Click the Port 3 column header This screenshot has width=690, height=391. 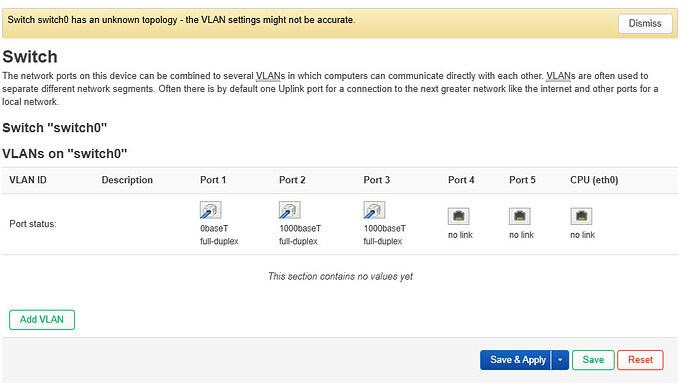[377, 180]
